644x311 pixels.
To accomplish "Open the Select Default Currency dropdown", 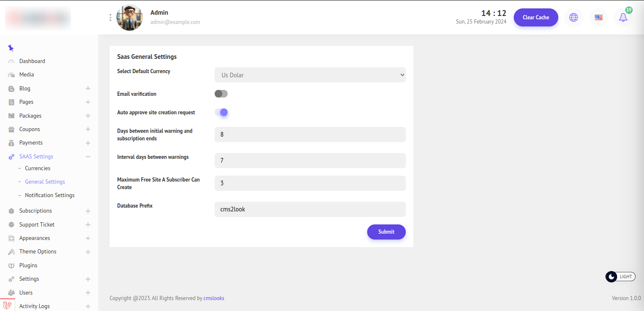I will [310, 75].
